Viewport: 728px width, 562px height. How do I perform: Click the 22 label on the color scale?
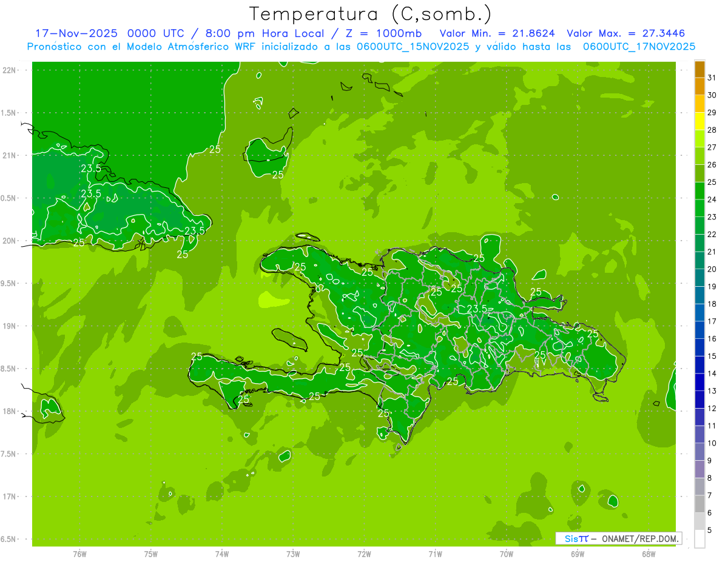click(712, 234)
